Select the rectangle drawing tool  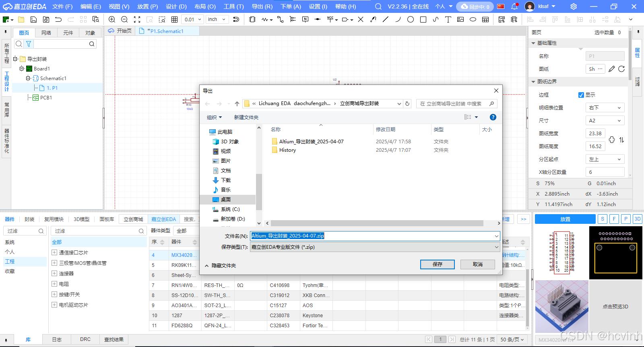pos(423,19)
